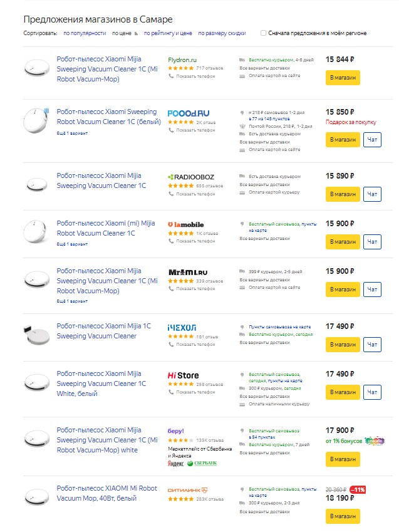Show phone number for Hi Store
Image resolution: width=399 pixels, height=532 pixels.
click(195, 392)
